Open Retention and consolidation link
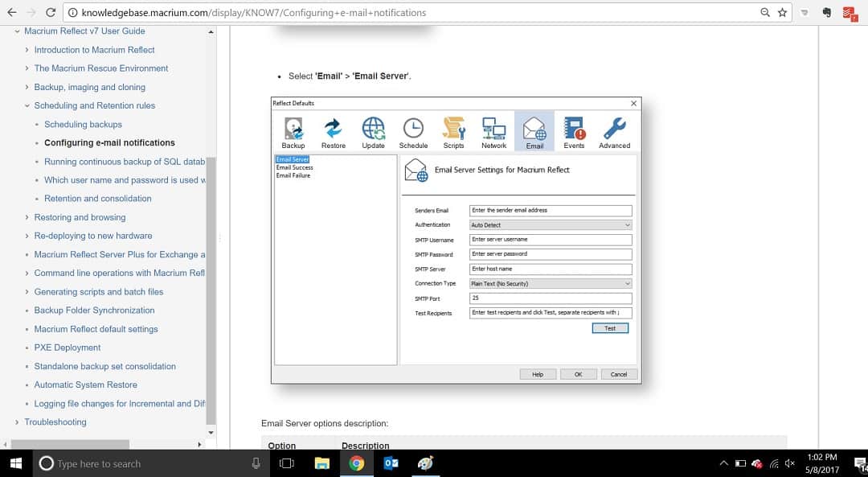 pos(98,199)
